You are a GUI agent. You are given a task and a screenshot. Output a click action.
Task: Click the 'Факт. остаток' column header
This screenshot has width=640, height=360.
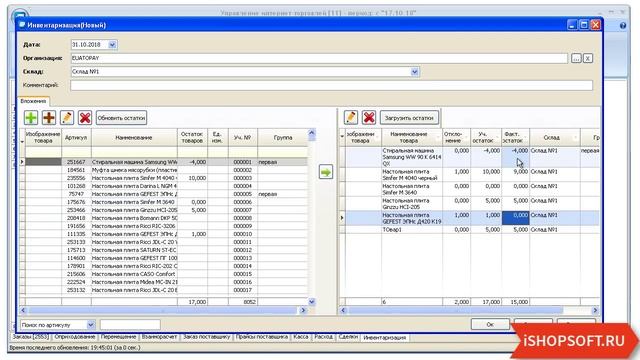coord(515,137)
